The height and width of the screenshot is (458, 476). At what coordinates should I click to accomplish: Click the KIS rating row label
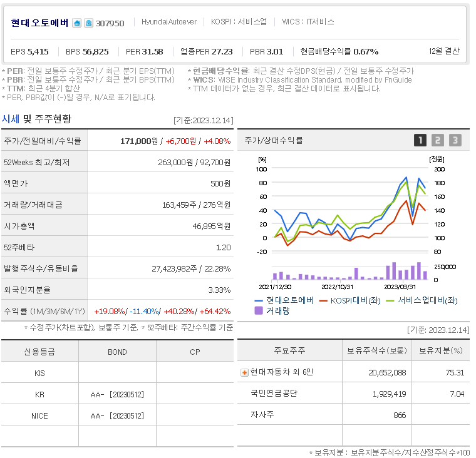39,374
